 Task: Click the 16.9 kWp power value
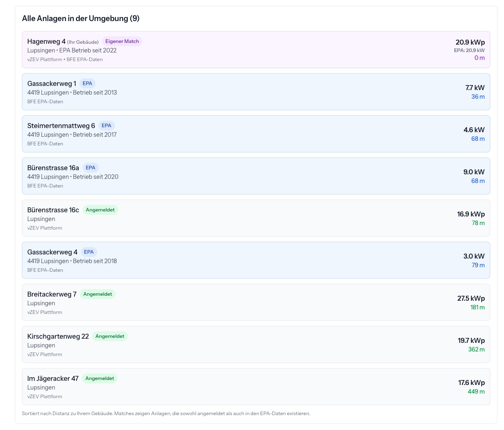[471, 214]
